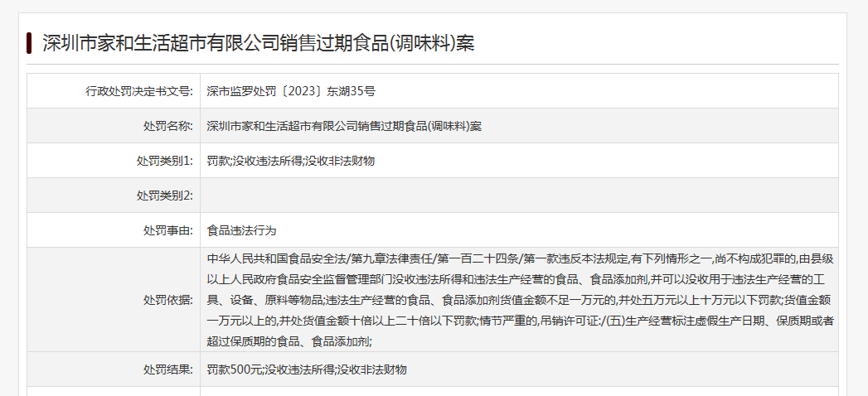The height and width of the screenshot is (396, 868).
Task: Select the label 处罚事由:
Action: pyautogui.click(x=167, y=230)
